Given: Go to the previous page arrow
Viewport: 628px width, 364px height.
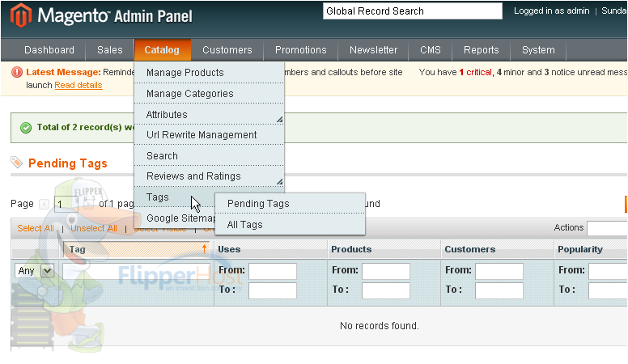Looking at the screenshot, I should (44, 205).
